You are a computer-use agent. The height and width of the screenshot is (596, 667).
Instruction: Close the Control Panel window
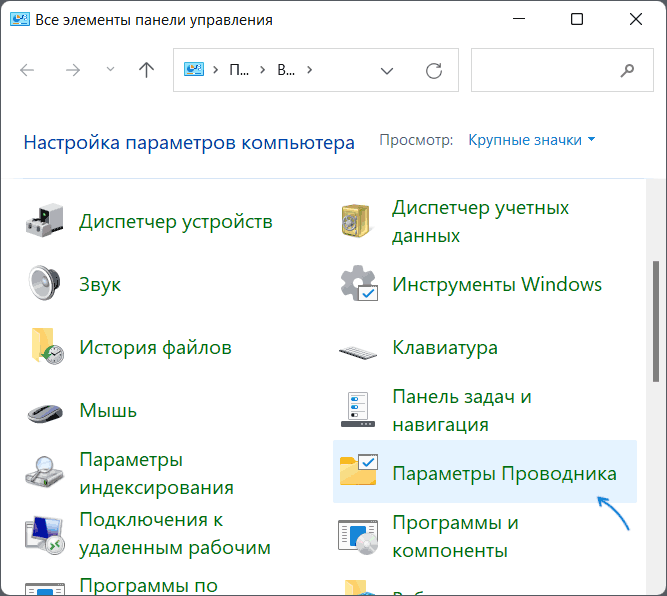pyautogui.click(x=636, y=19)
